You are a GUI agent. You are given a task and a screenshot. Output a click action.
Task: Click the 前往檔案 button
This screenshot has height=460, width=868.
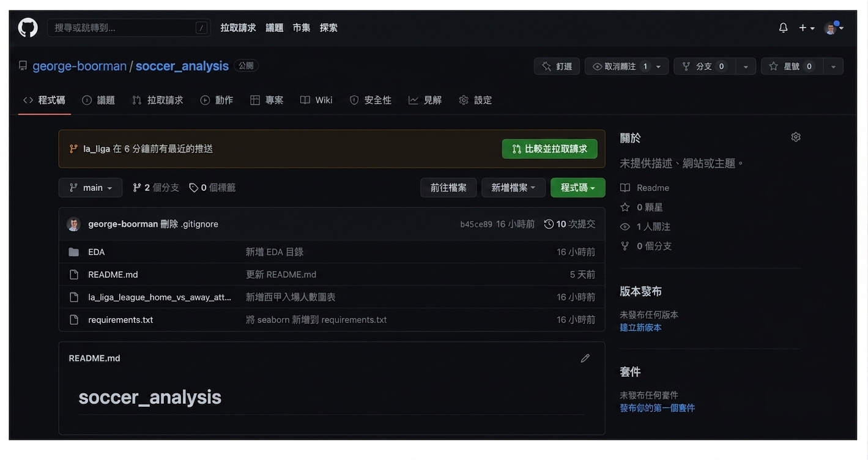click(448, 188)
